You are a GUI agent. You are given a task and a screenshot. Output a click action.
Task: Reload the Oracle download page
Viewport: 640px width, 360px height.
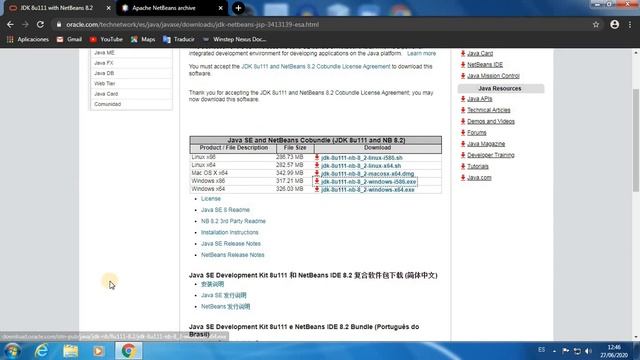40,24
